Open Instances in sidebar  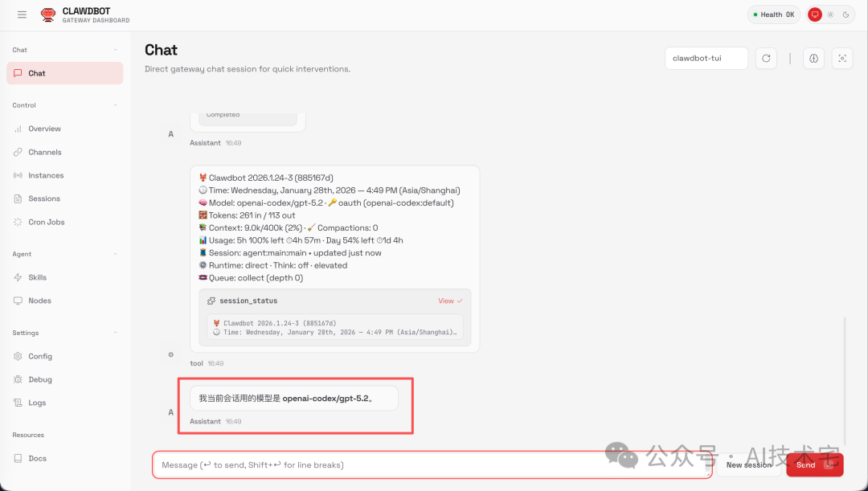tap(65, 175)
